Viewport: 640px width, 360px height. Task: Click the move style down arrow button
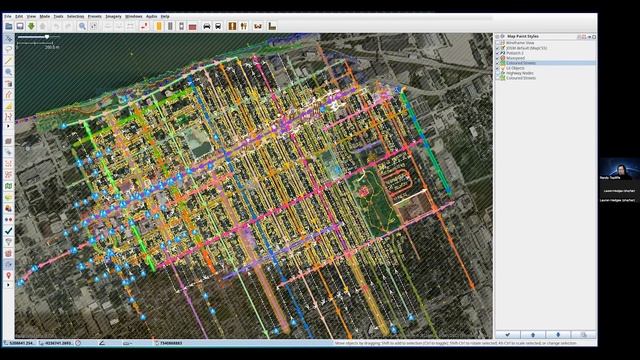click(558, 335)
